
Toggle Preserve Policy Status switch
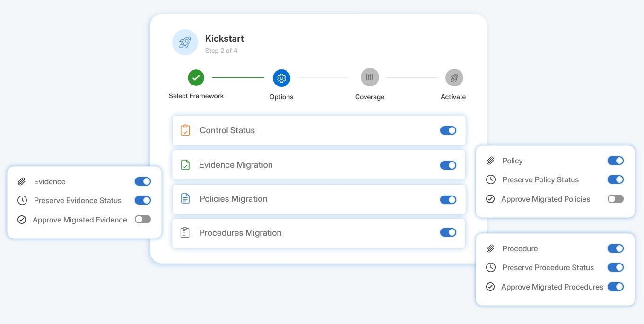[616, 179]
